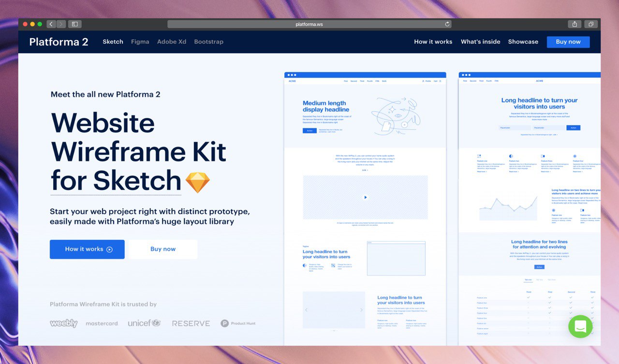Image resolution: width=619 pixels, height=364 pixels.
Task: Open the Safari share menu
Action: click(x=575, y=24)
